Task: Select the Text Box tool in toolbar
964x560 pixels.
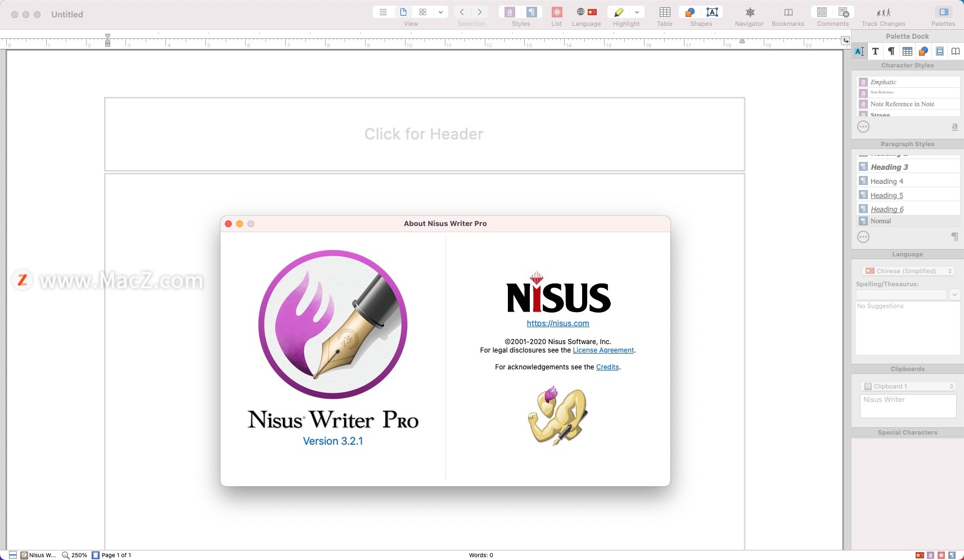Action: [712, 12]
